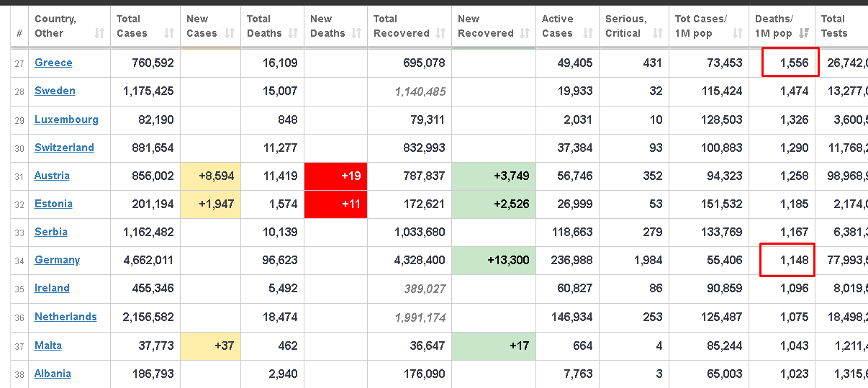
Task: Sort by Total Recovered arrow icon
Action: [x=440, y=33]
